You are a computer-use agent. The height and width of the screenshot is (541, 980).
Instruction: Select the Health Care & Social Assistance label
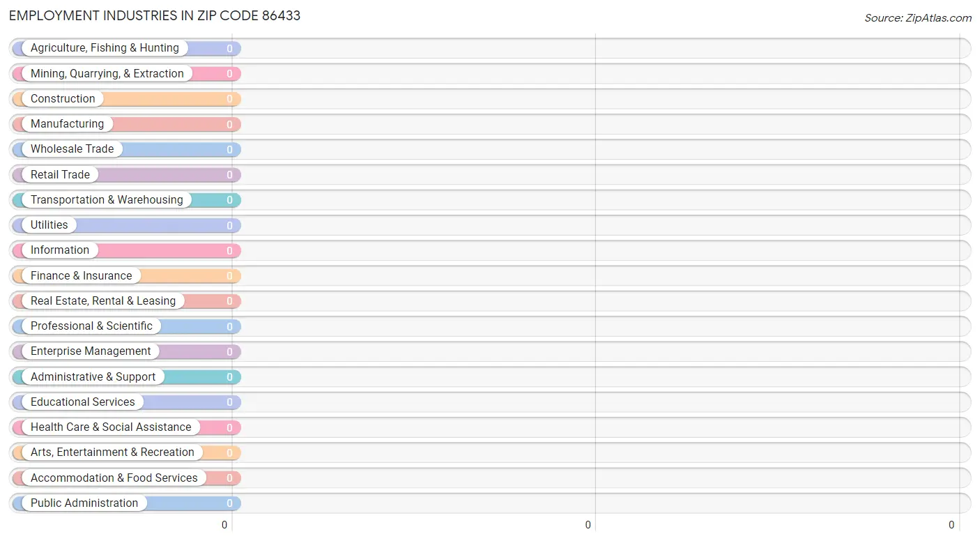[x=111, y=427]
